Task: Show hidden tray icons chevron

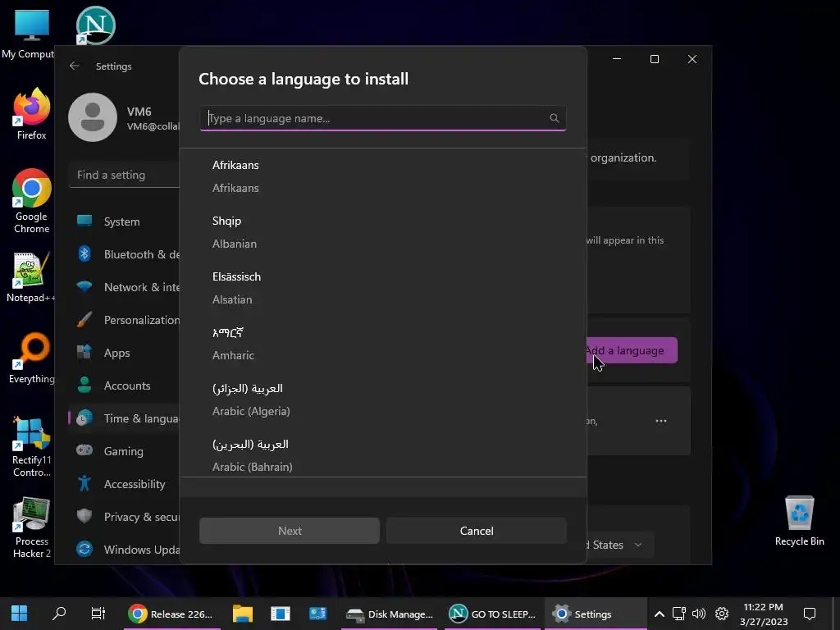Action: [660, 614]
